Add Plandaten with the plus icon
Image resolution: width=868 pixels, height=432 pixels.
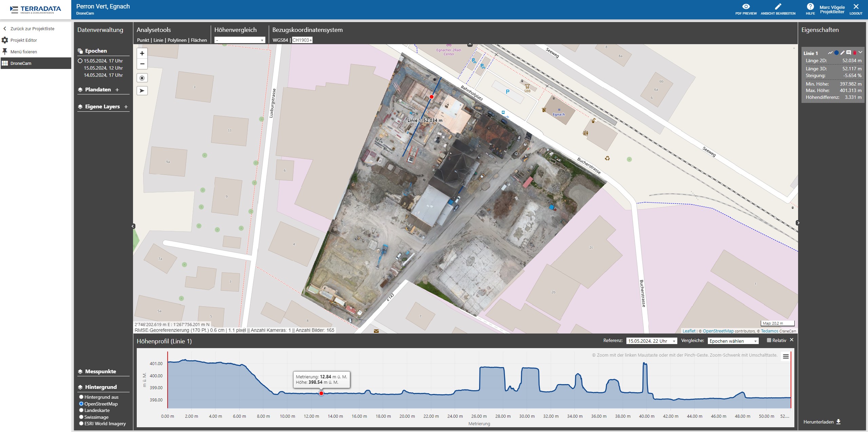[x=117, y=90]
